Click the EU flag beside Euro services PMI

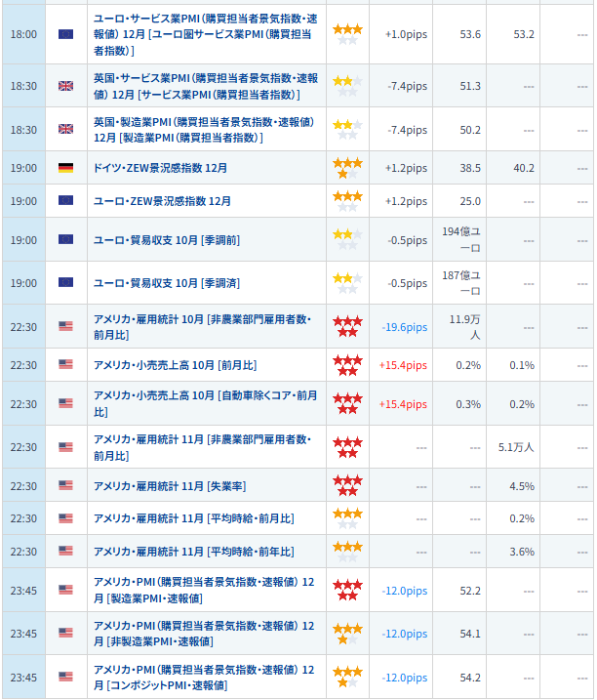[65, 34]
